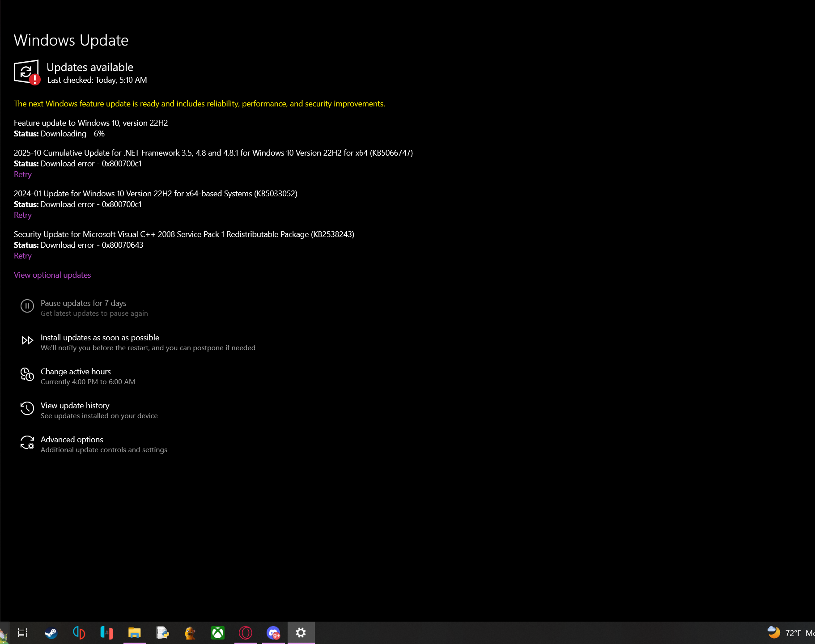Open the Python script file icon
Image resolution: width=815 pixels, height=644 pixels.
point(162,633)
